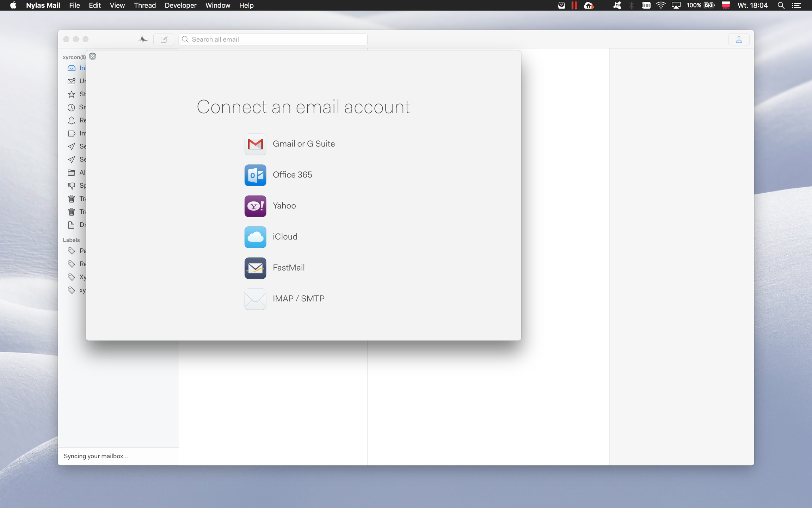Click the IMAP / SMTP envelope icon

click(255, 299)
